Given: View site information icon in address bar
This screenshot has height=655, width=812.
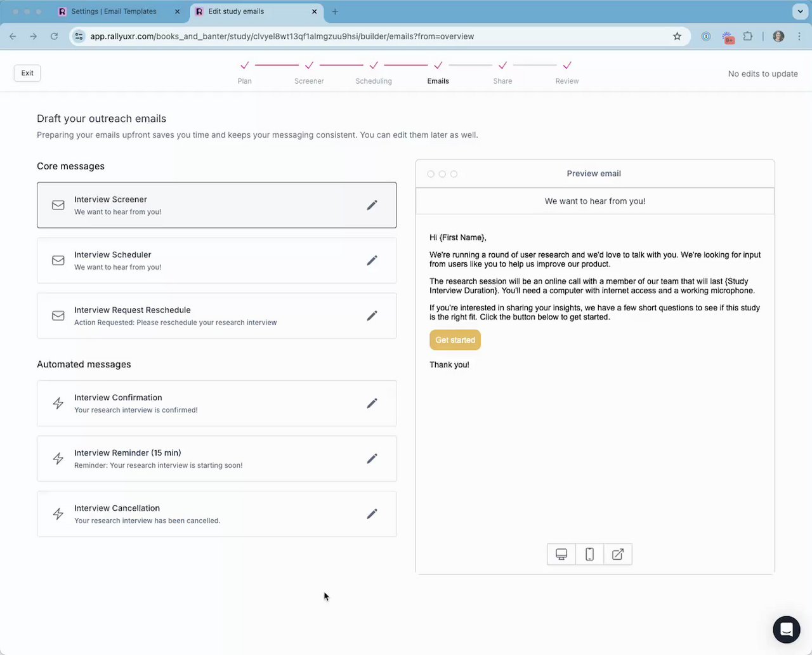Looking at the screenshot, I should pos(79,36).
